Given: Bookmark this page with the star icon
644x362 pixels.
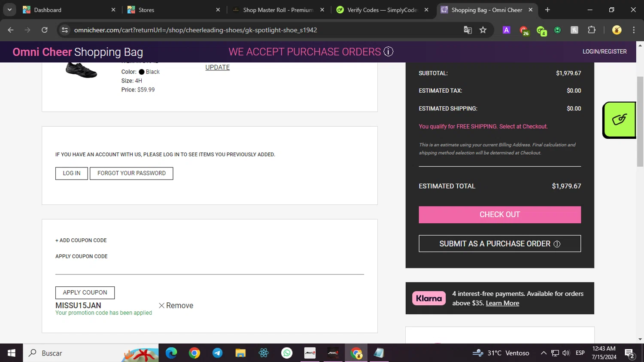Looking at the screenshot, I should [483, 30].
